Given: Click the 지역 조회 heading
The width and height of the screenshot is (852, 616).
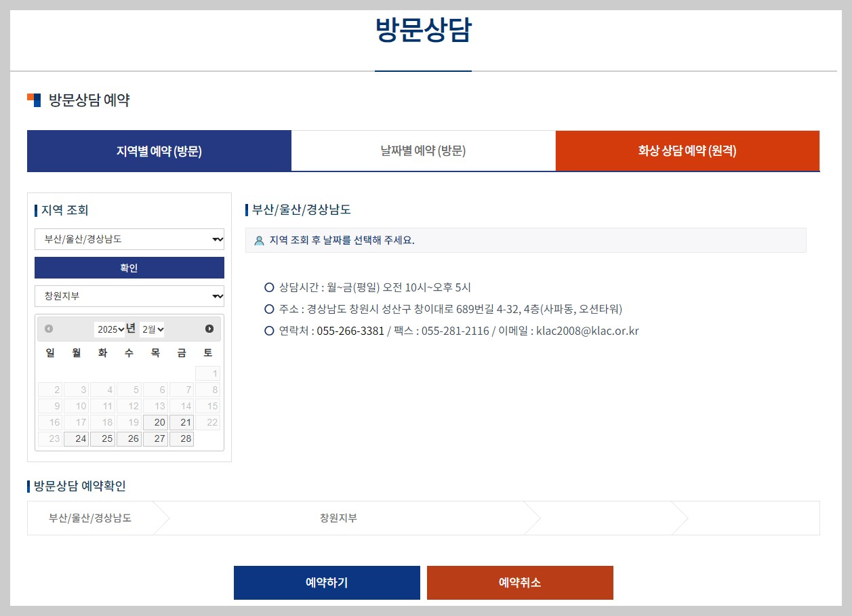Looking at the screenshot, I should [x=65, y=210].
